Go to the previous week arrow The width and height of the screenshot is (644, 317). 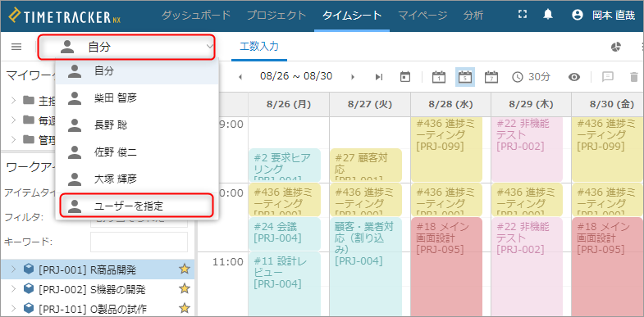[x=240, y=77]
